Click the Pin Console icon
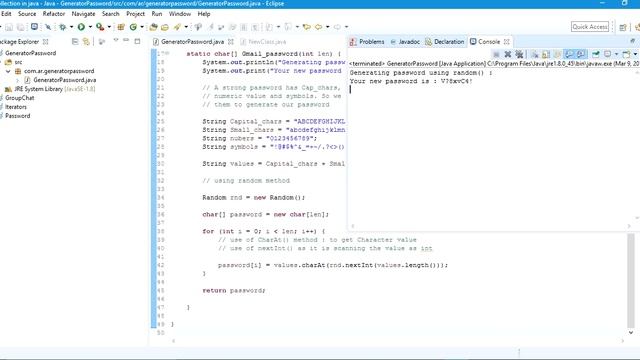The width and height of the screenshot is (640, 360). point(596,54)
